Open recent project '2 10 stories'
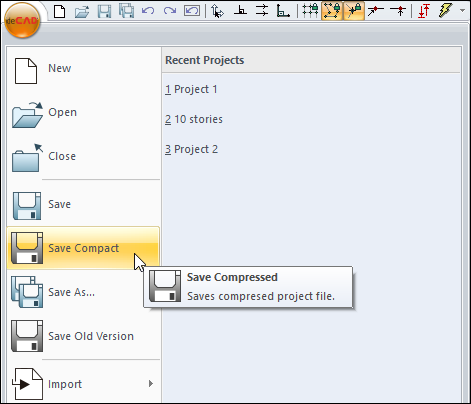 tap(194, 119)
